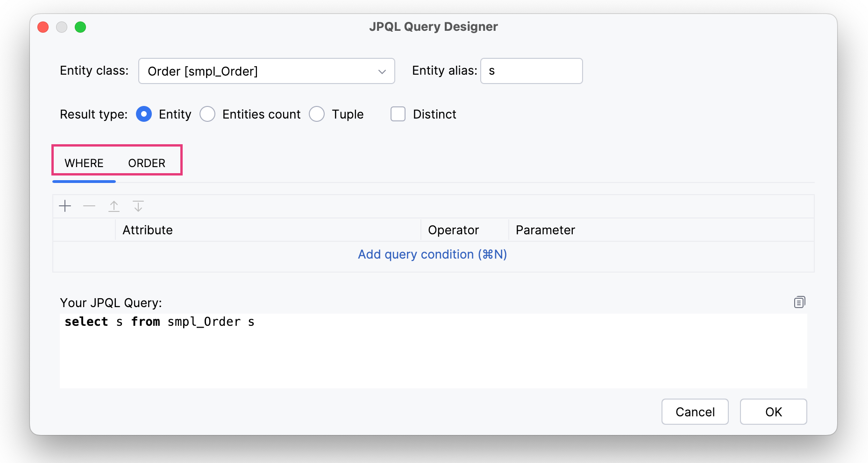Click the Add query condition link
Viewport: 868px width, 463px height.
coord(432,254)
